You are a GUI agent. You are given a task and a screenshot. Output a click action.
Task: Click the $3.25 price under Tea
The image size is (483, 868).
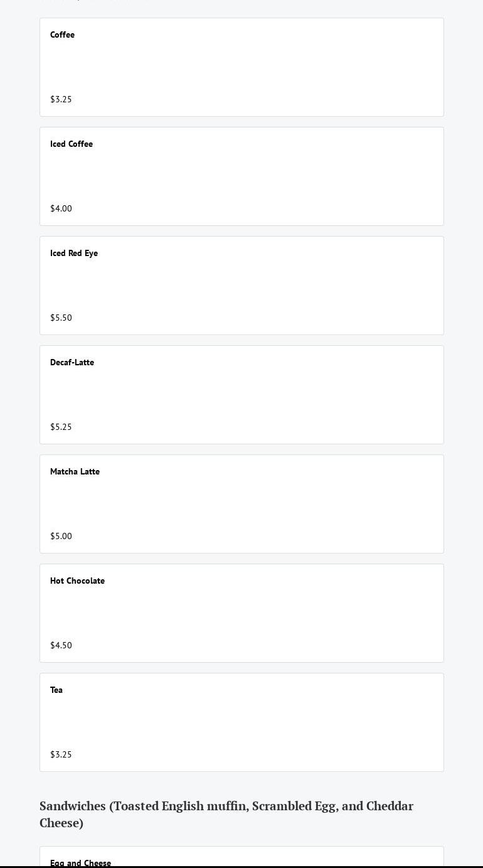pos(61,755)
